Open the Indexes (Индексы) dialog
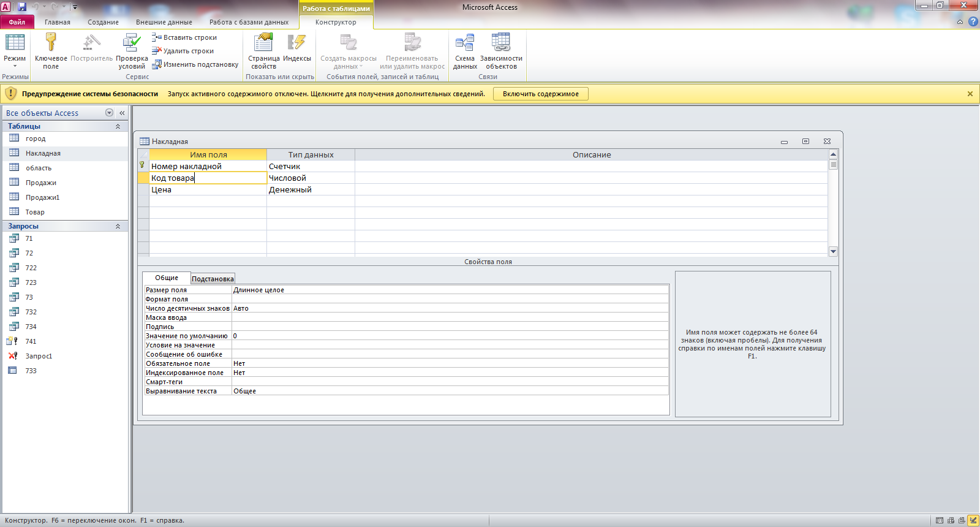980x527 pixels. click(x=296, y=43)
